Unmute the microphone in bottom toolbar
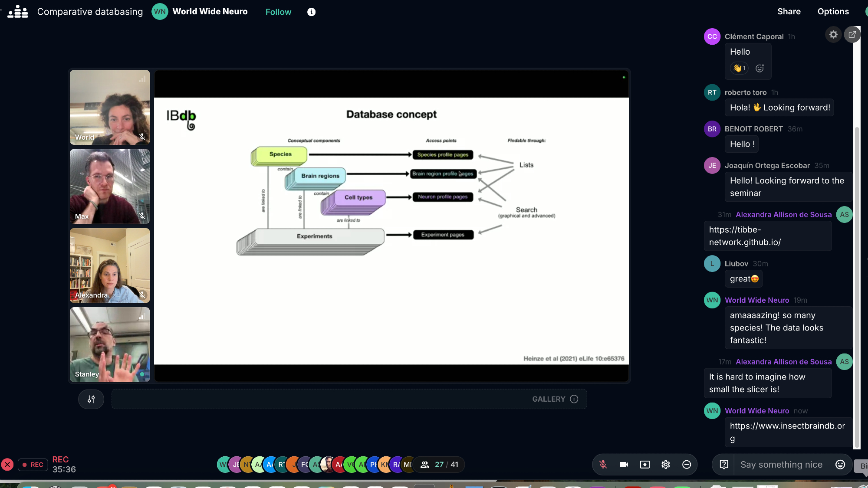The image size is (868, 488). point(603,465)
